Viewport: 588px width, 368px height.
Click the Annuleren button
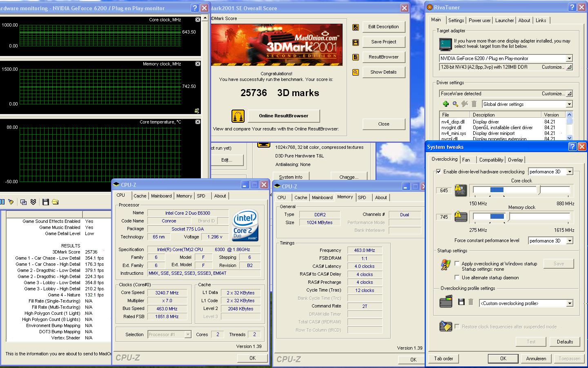(536, 359)
